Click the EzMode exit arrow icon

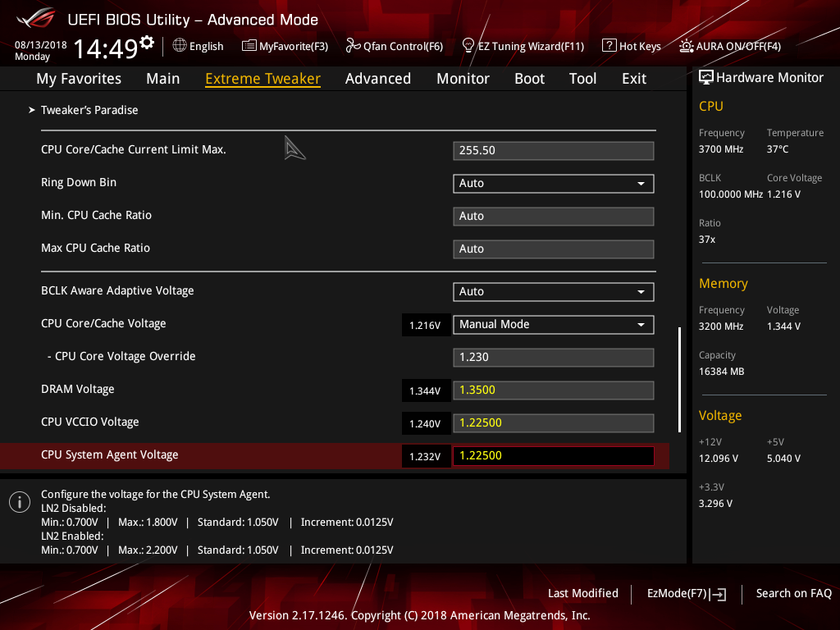(719, 594)
